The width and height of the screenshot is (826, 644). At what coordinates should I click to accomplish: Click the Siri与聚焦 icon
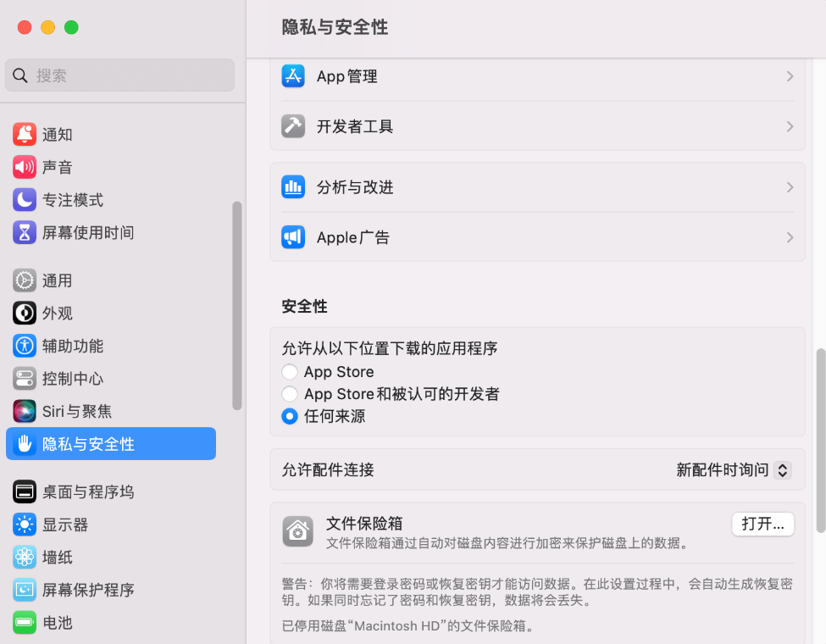point(25,411)
